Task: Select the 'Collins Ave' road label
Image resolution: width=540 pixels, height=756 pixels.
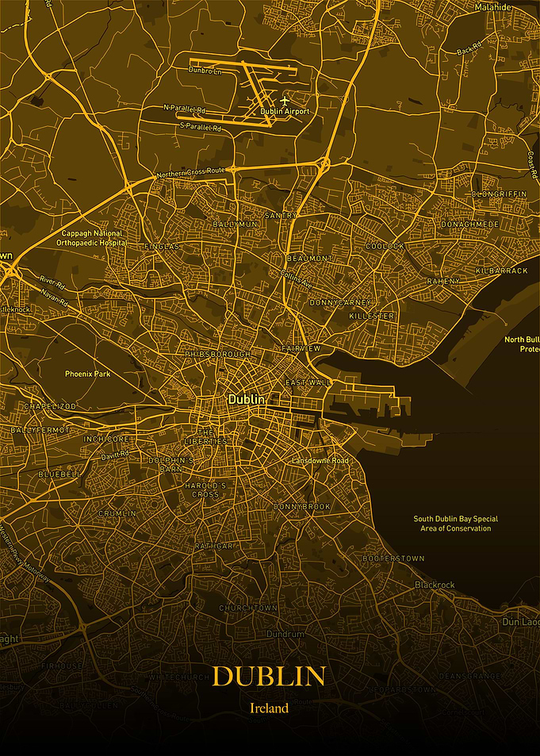Action: pos(296,279)
